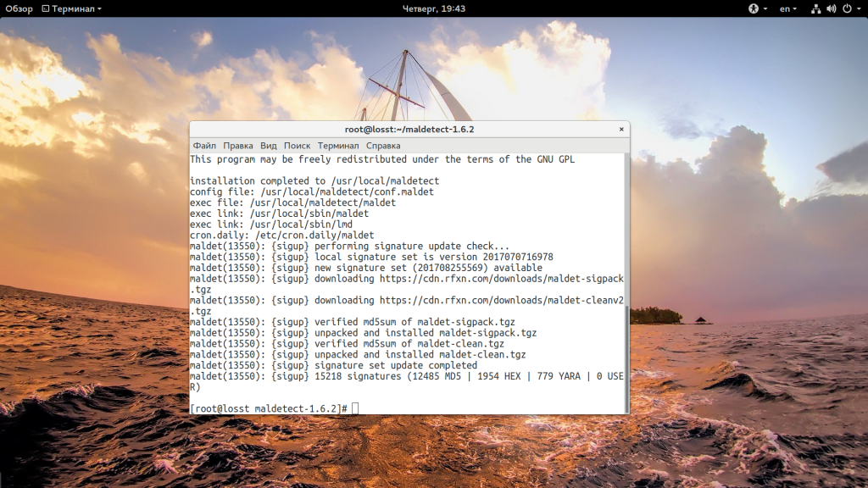Click the Обзор activities button

tap(19, 8)
